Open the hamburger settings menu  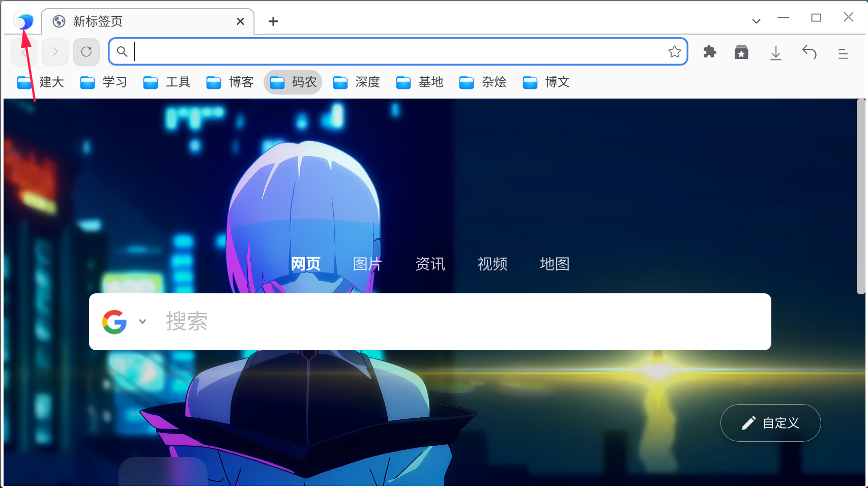pos(843,52)
